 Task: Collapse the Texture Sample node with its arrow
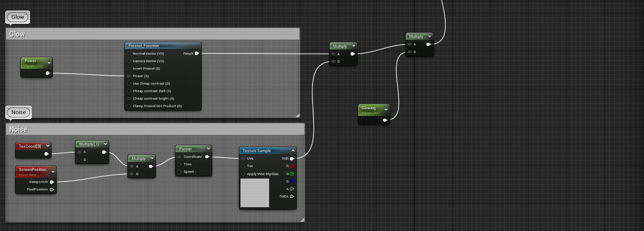coord(293,151)
